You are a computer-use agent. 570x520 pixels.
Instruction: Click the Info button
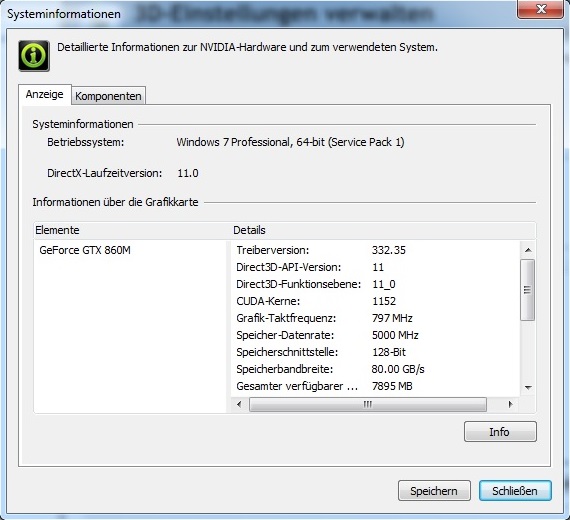click(500, 432)
